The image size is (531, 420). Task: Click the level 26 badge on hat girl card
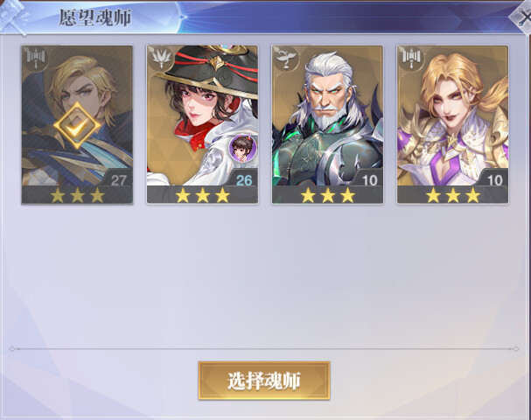[x=244, y=180]
